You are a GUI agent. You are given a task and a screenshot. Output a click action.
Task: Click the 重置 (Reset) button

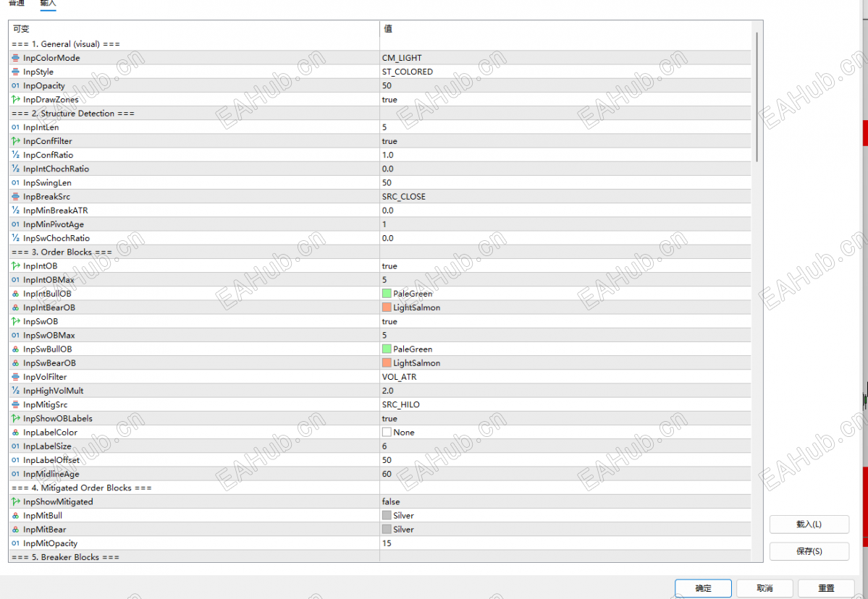pyautogui.click(x=826, y=588)
